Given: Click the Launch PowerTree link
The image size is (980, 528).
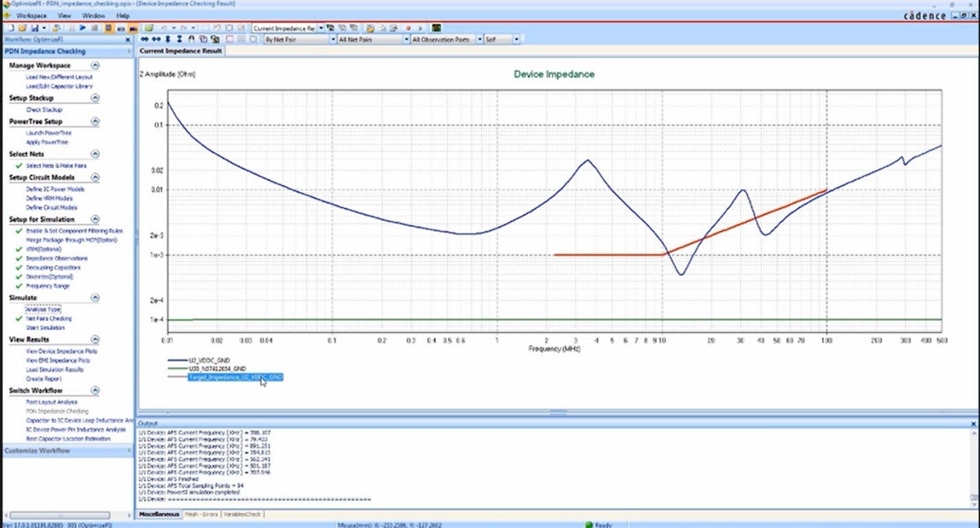Looking at the screenshot, I should tap(48, 132).
